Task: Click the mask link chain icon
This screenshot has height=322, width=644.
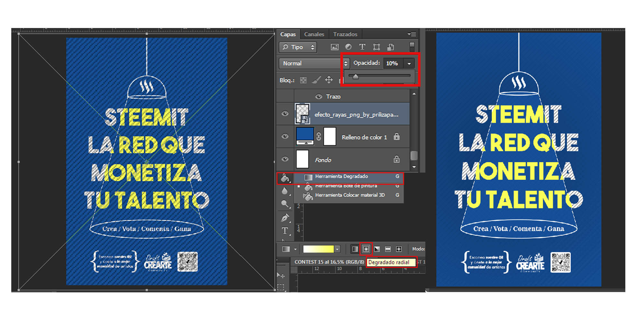Action: tap(319, 137)
